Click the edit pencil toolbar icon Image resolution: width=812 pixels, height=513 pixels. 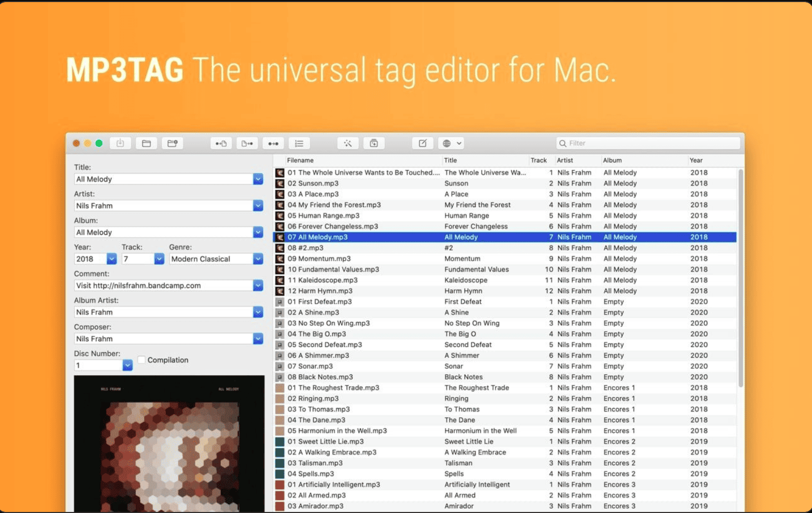coord(422,143)
